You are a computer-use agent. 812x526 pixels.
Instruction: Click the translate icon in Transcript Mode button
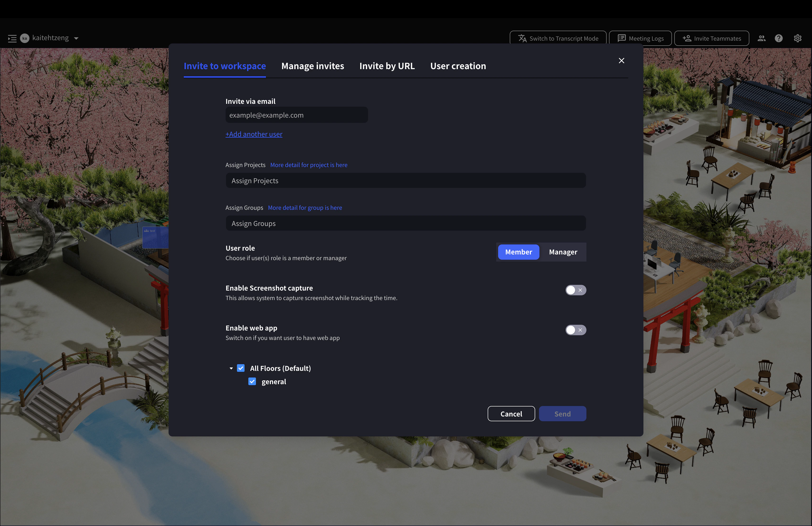tap(522, 38)
